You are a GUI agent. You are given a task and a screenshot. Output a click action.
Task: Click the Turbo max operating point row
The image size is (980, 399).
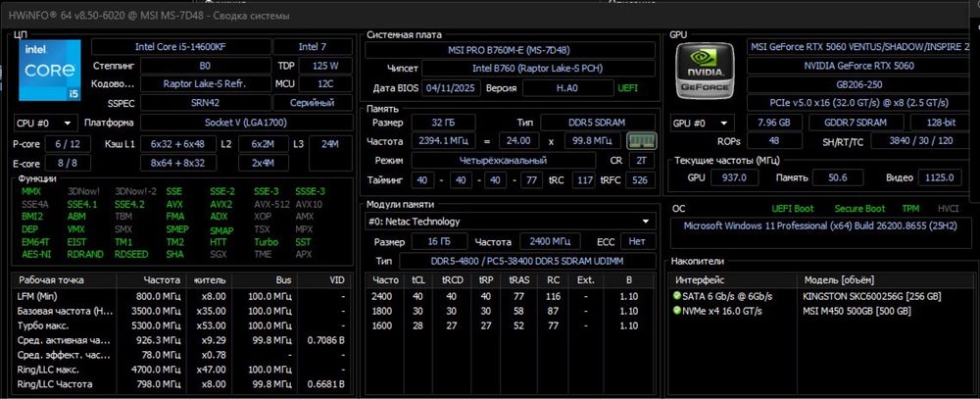[181, 325]
